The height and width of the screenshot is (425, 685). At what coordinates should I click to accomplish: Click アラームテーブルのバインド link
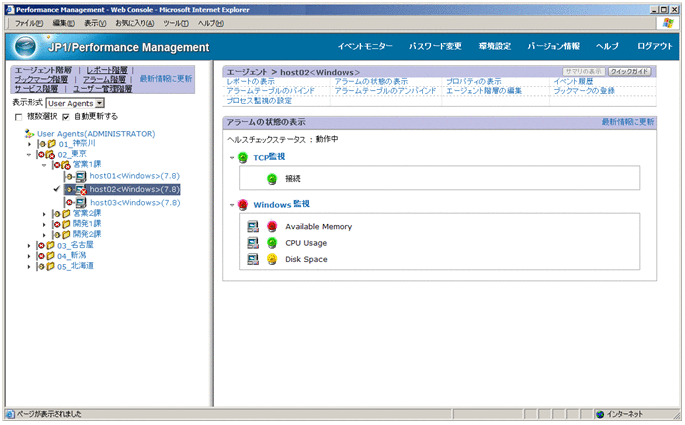click(270, 91)
